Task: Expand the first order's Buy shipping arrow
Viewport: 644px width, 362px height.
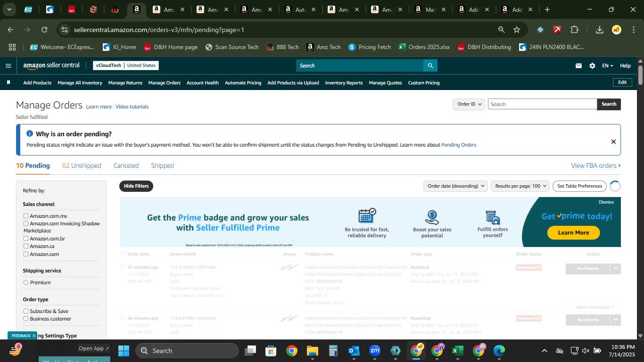Action: point(615,269)
